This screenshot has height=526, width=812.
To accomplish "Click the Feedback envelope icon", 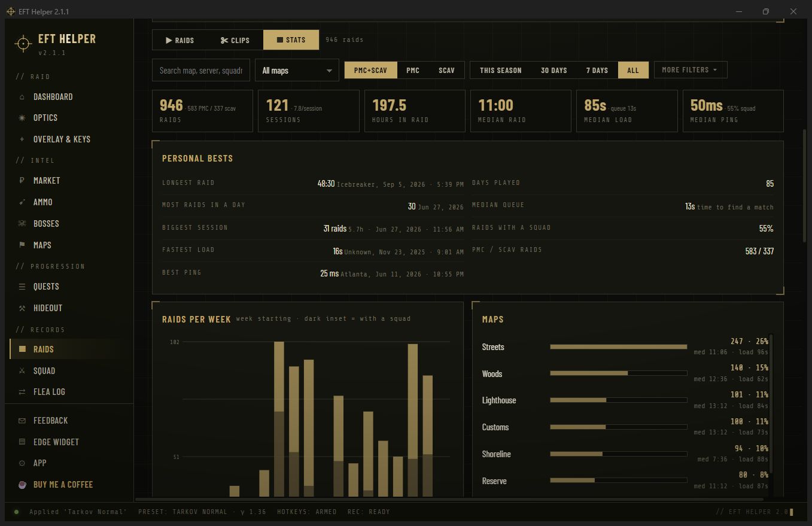I will pos(22,421).
